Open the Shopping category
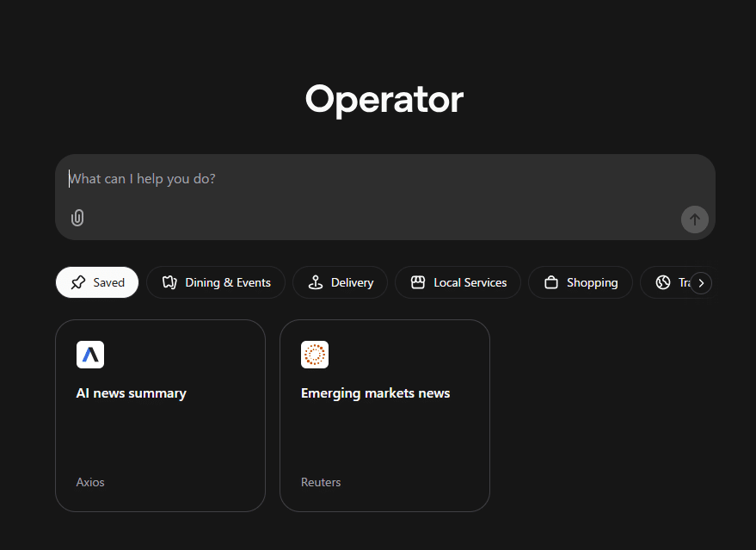 [581, 282]
